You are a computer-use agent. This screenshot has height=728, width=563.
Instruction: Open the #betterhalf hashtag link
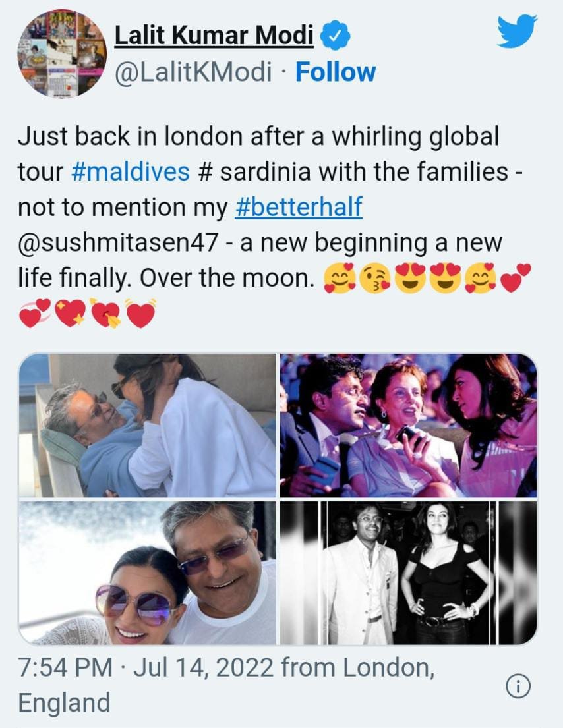299,208
